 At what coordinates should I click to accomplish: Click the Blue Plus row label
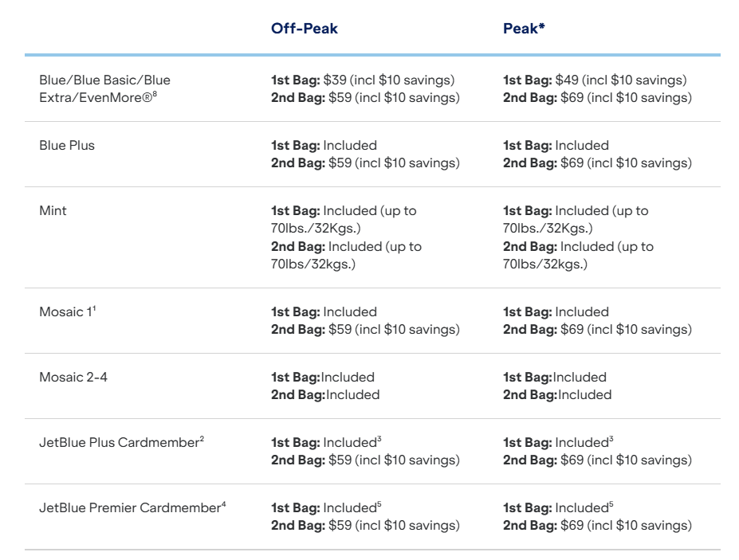67,146
